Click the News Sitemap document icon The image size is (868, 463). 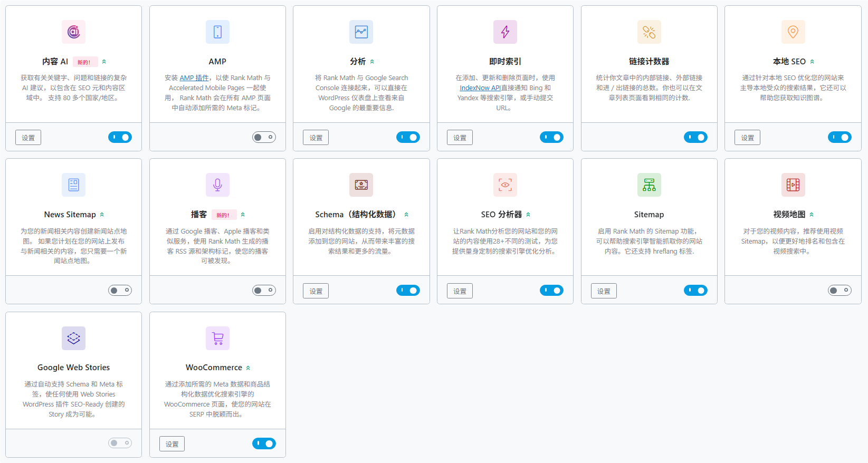click(x=73, y=185)
